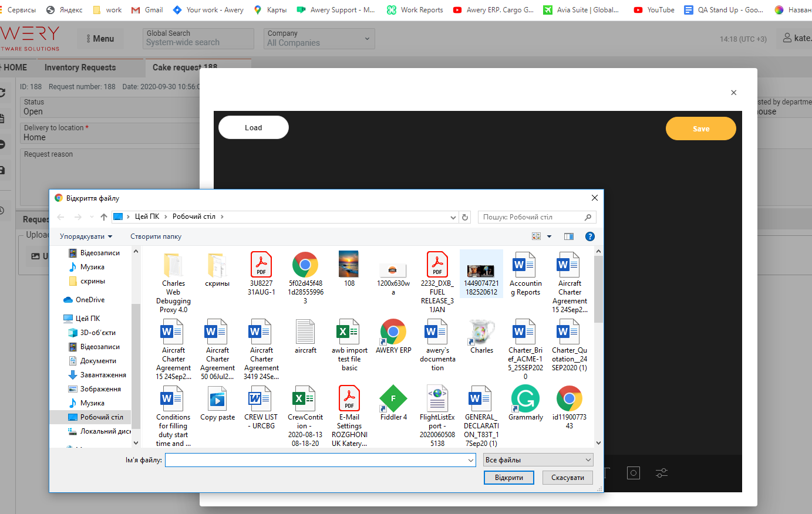Click the refresh button beside address bar

tap(465, 217)
